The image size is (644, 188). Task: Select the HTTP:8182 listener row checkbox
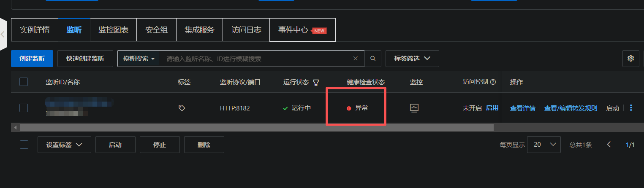pos(24,108)
